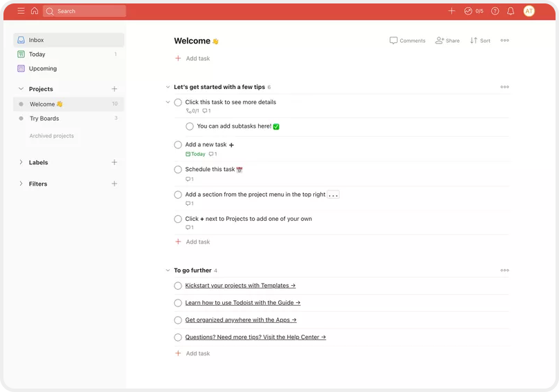Expand the Filters section chevron

coord(21,184)
